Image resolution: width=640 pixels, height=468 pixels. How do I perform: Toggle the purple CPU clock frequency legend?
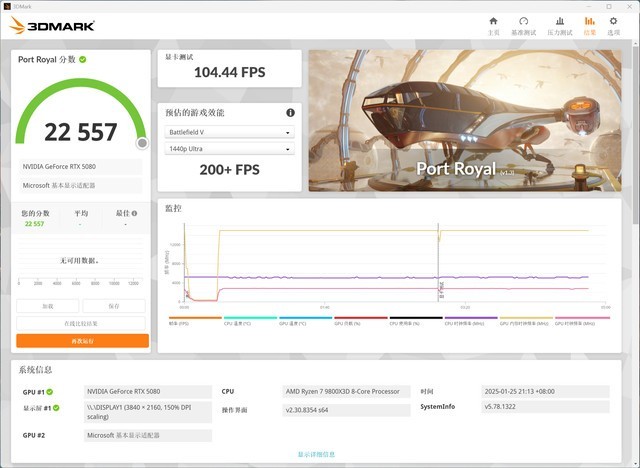471,320
